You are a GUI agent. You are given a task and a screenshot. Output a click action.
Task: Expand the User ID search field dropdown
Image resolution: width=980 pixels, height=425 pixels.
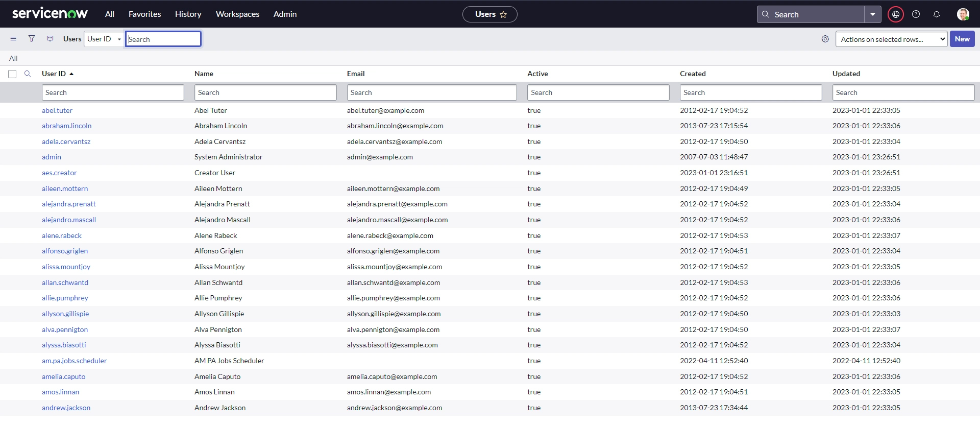pos(104,39)
